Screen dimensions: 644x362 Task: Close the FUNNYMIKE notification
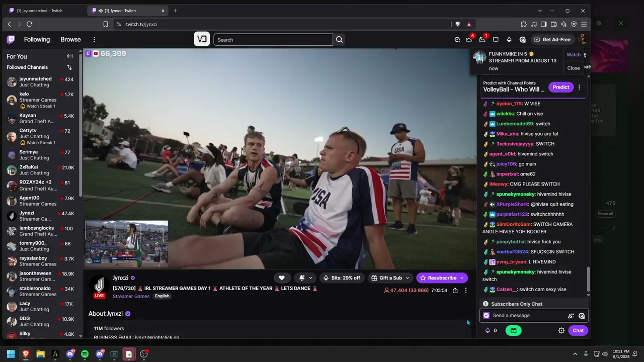point(574,68)
